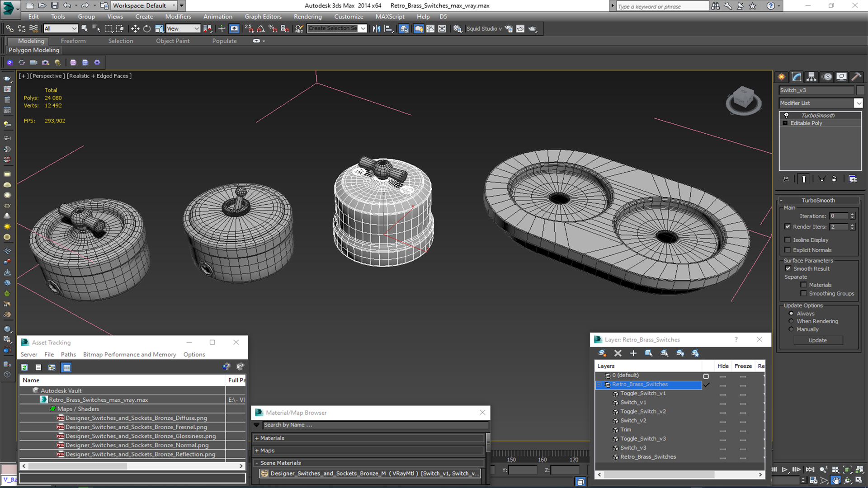Switch to the Freeform ribbon tab
Screen dimensions: 868x488
pos(73,41)
